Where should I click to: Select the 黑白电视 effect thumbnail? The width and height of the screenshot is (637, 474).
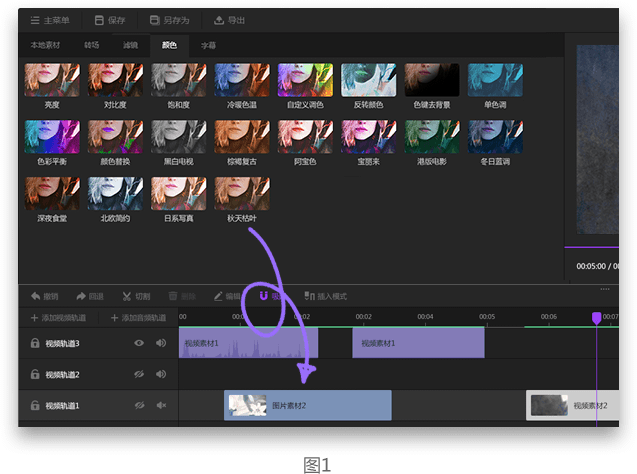179,137
